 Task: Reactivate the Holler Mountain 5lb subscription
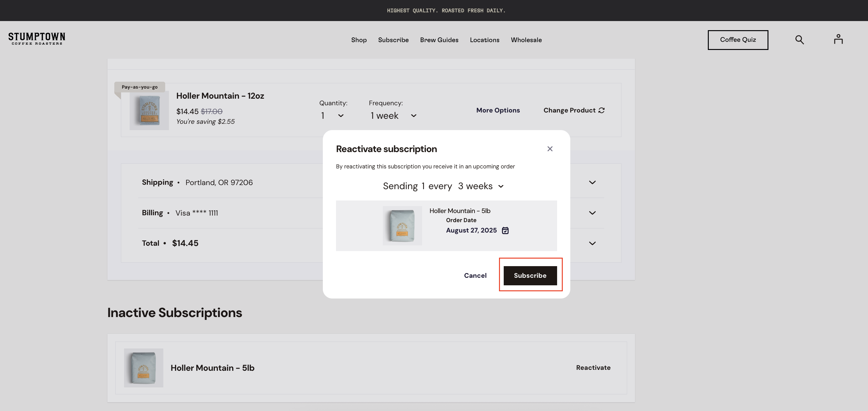tap(593, 368)
